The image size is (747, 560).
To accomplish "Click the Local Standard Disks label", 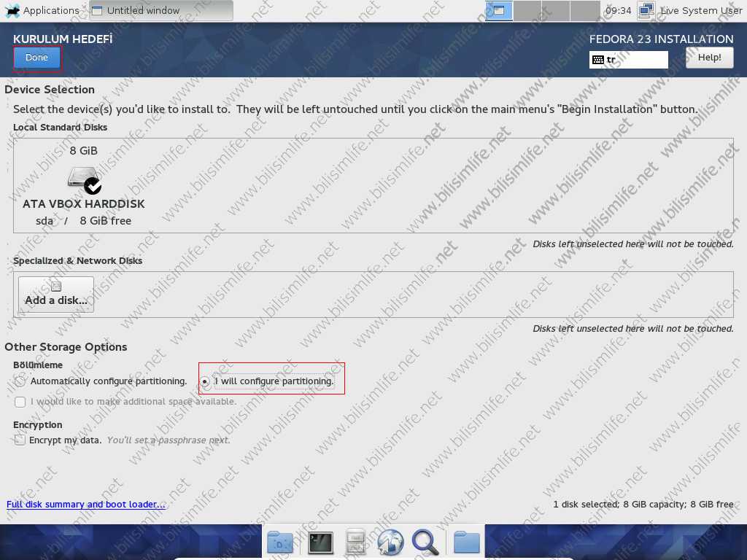I will [60, 127].
